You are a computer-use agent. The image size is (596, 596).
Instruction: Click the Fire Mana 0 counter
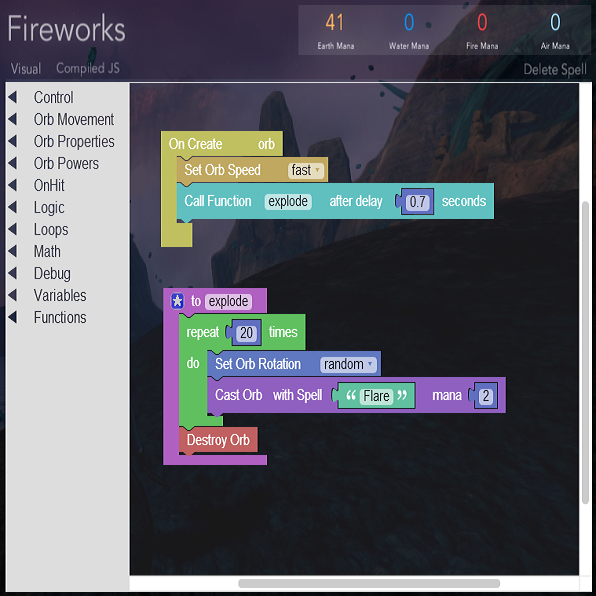tap(482, 31)
